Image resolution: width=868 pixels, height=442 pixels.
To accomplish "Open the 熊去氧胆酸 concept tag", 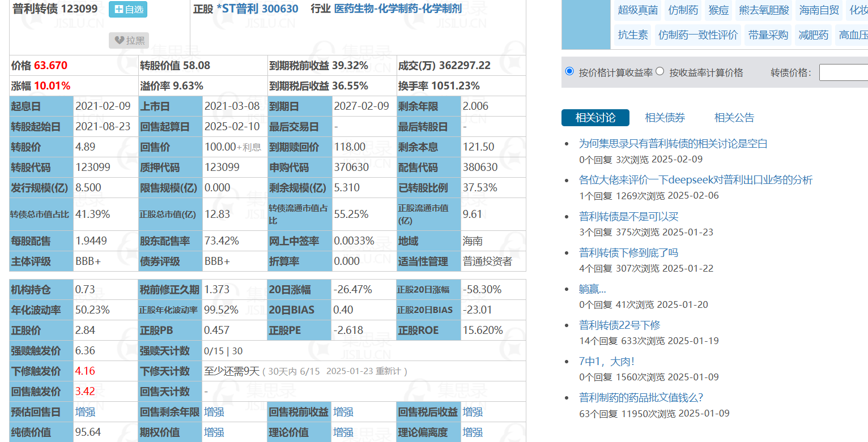I will pos(764,10).
